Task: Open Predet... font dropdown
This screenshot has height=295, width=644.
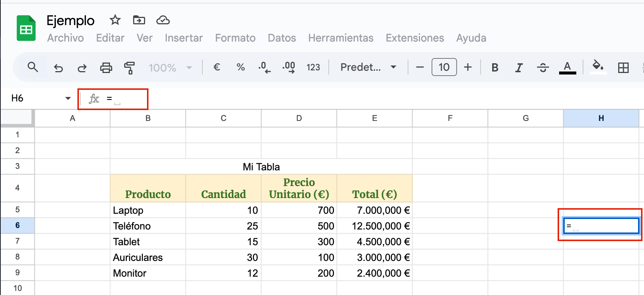Action: coord(368,67)
